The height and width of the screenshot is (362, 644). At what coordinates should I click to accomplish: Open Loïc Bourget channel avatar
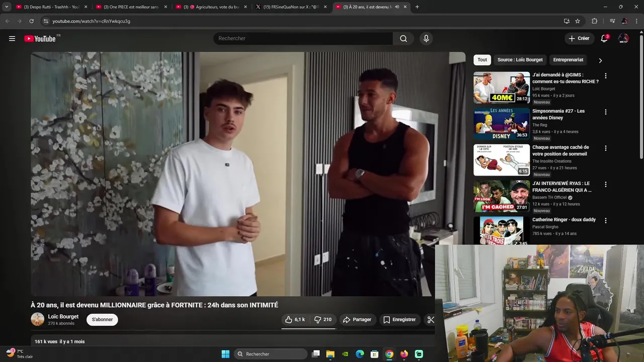(x=37, y=319)
